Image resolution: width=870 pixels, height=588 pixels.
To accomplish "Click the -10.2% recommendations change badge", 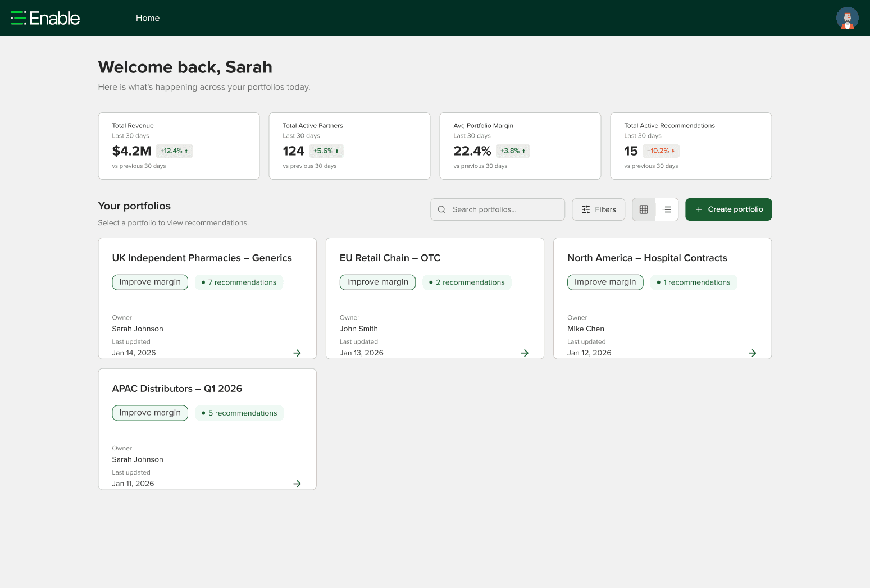I will click(x=661, y=151).
